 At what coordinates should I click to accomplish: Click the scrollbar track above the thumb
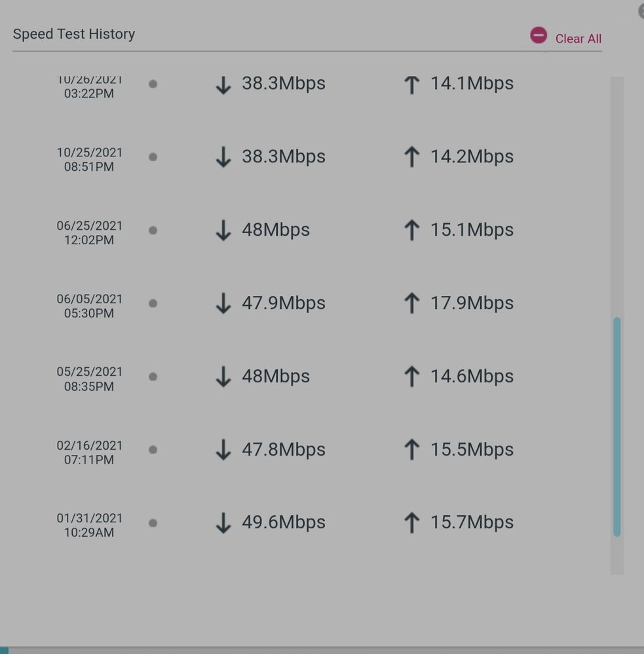[616, 196]
